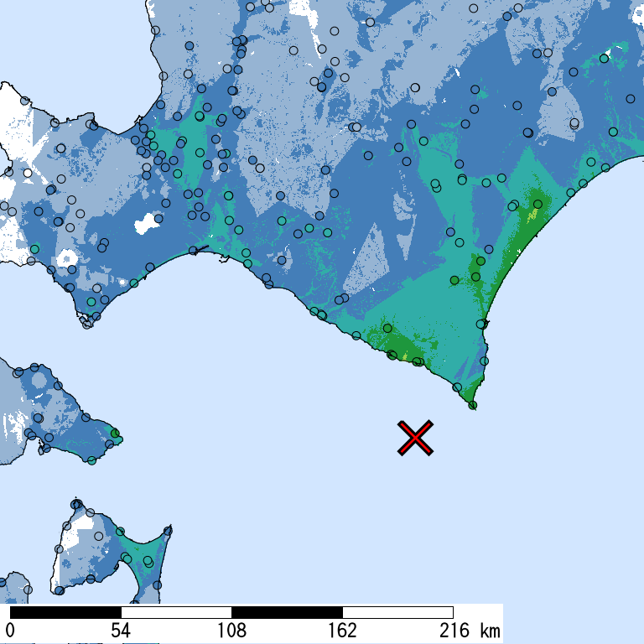Viewport: 644px width, 644px height.
Task: Click the station at the bottom peninsula's northeast tip
Action: tap(168, 531)
